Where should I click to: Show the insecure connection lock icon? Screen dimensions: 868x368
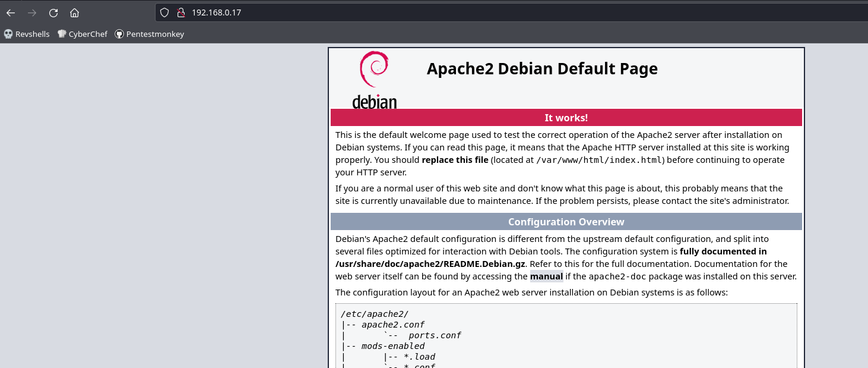pyautogui.click(x=181, y=12)
